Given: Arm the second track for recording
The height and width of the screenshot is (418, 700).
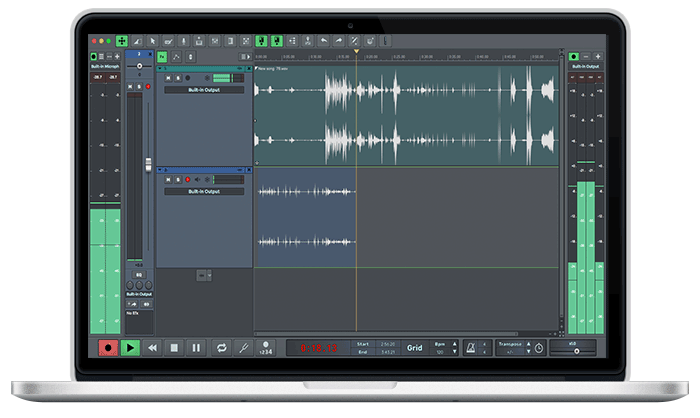Looking at the screenshot, I should (187, 180).
